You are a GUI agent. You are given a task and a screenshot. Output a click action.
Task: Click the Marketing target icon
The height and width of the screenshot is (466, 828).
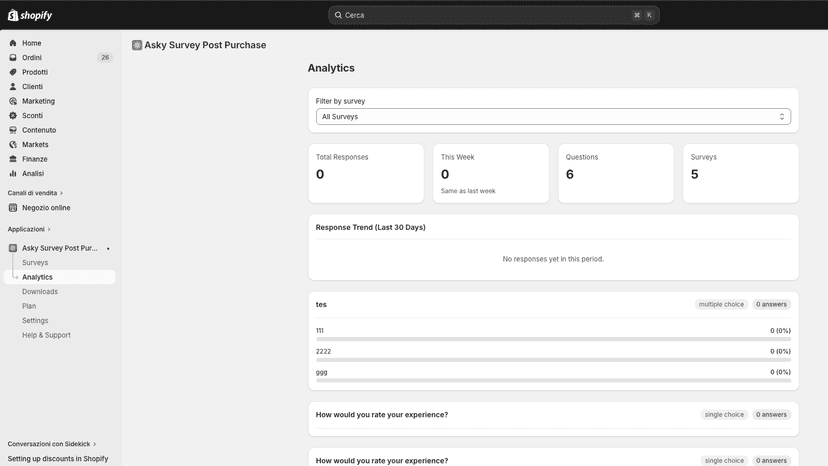tap(13, 101)
